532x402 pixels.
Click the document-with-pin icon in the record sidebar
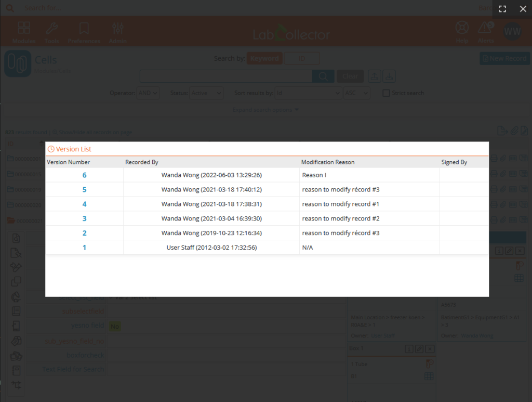point(16,253)
